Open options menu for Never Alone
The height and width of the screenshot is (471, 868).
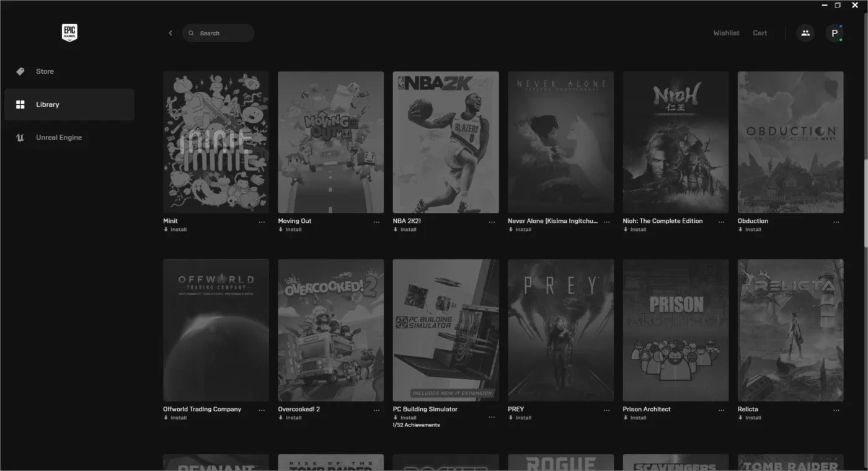click(x=606, y=222)
